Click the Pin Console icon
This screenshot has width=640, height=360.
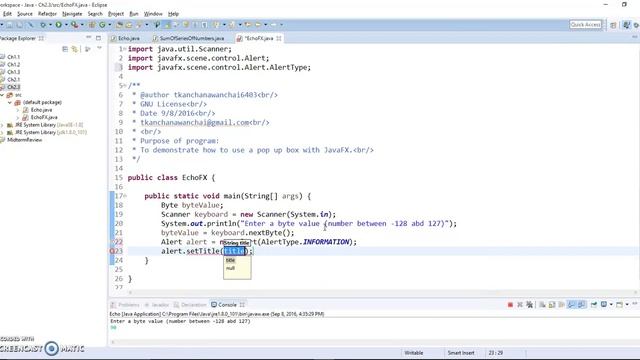click(594, 305)
